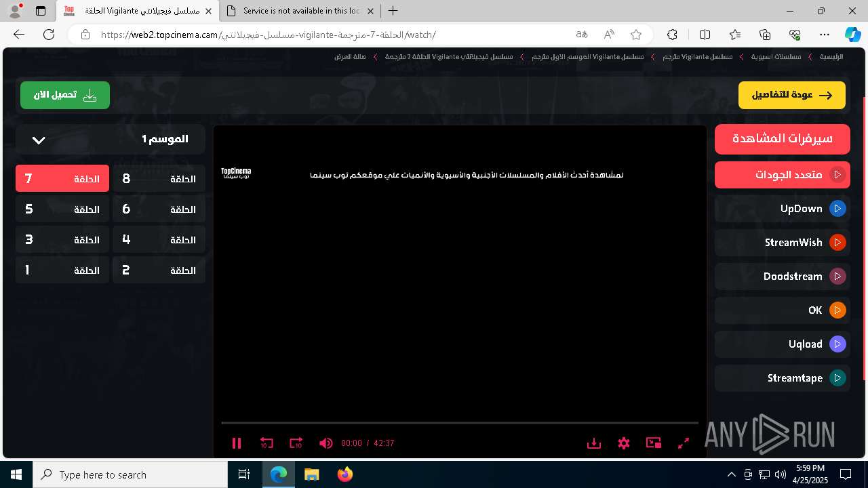The image size is (868, 488).
Task: Seek on the video progress bar
Action: (460, 423)
